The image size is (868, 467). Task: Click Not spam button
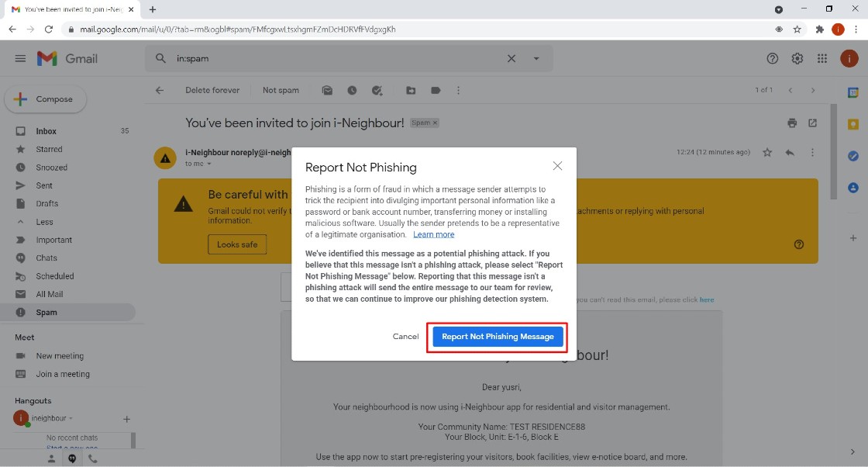pyautogui.click(x=281, y=90)
